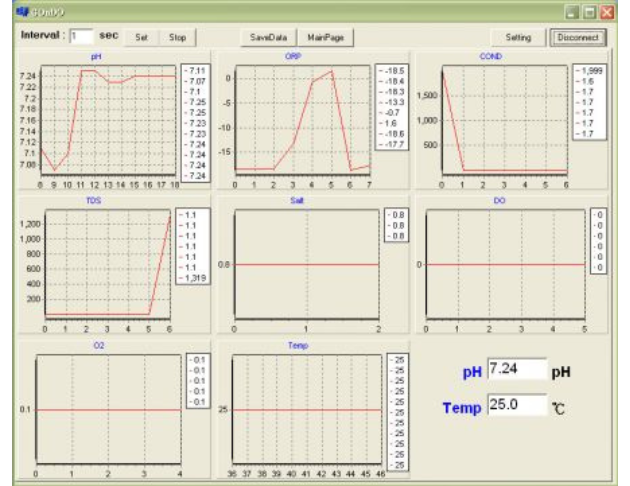This screenshot has width=630, height=486.
Task: Select the Salt chart plot area
Action: coord(305,265)
